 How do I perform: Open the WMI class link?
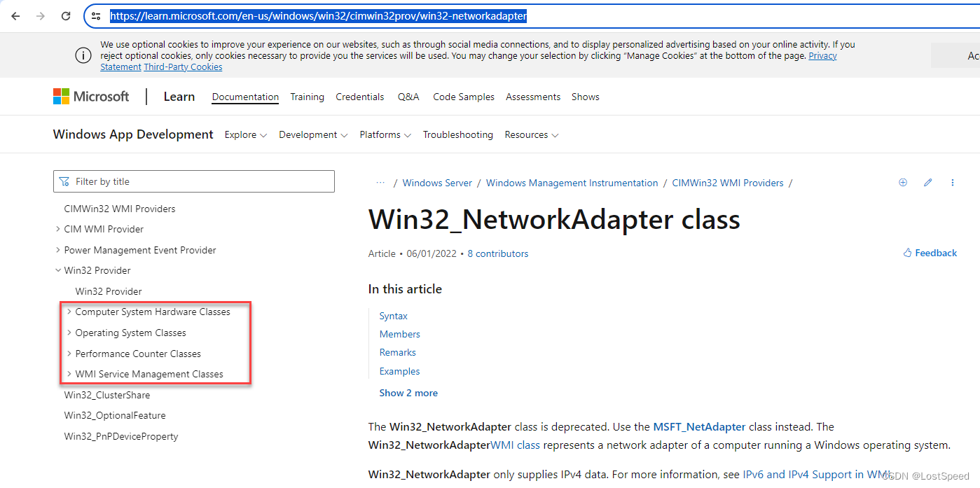515,445
